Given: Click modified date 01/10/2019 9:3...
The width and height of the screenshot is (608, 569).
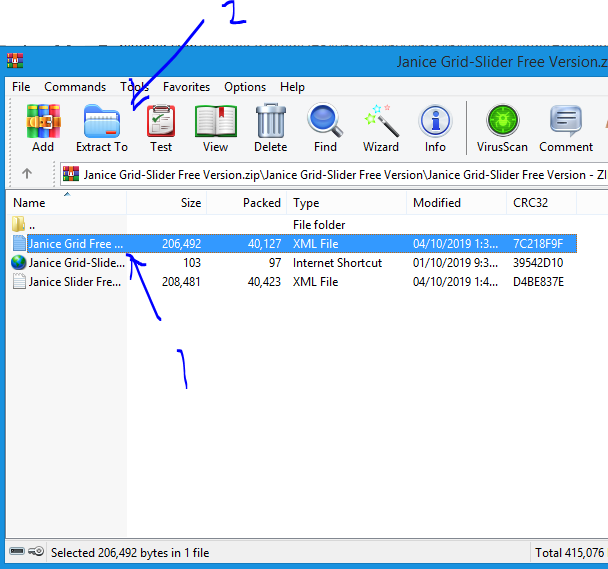Looking at the screenshot, I should [456, 263].
